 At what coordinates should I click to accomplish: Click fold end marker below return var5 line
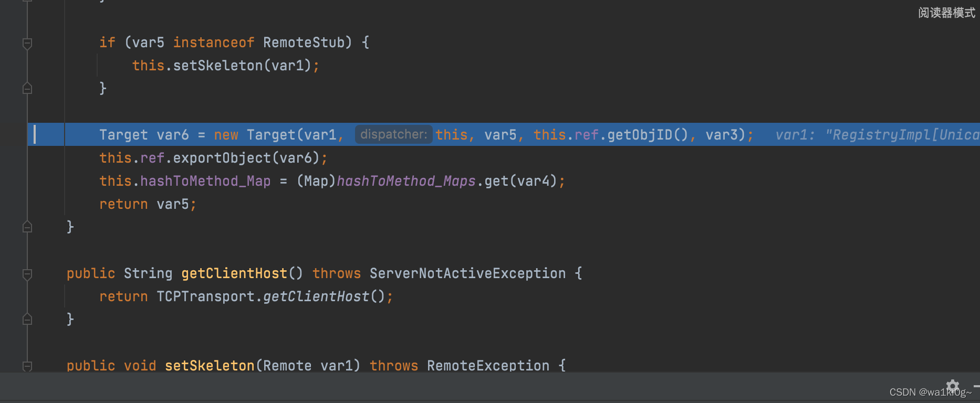tap(28, 227)
